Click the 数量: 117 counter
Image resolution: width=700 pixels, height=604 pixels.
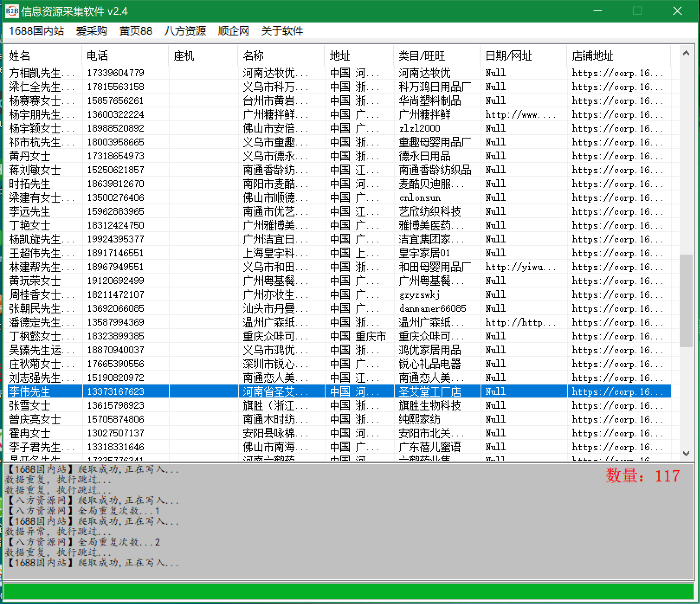click(x=642, y=476)
